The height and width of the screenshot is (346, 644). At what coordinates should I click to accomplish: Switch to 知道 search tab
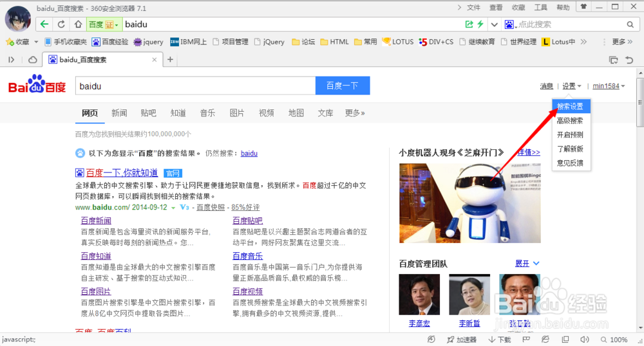[178, 113]
